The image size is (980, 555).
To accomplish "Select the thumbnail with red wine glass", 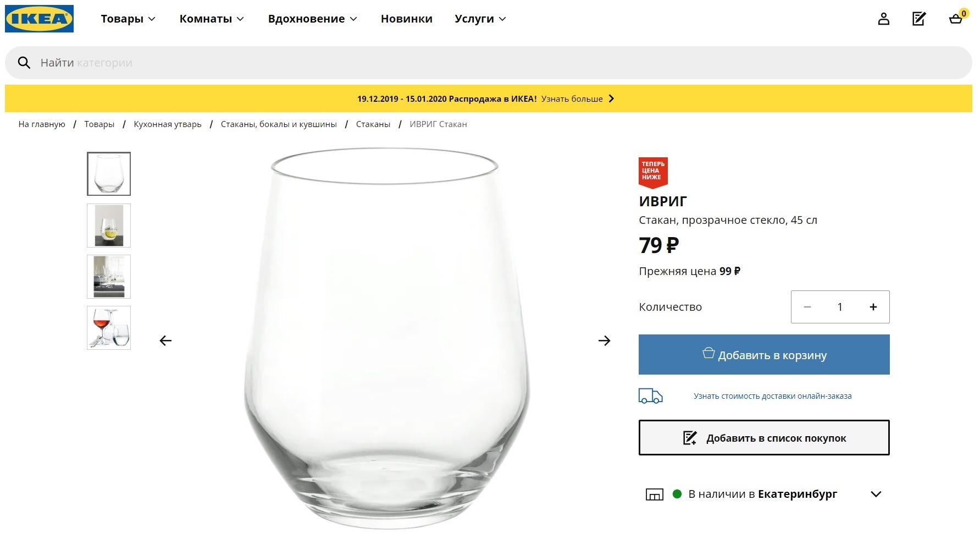I will click(109, 328).
